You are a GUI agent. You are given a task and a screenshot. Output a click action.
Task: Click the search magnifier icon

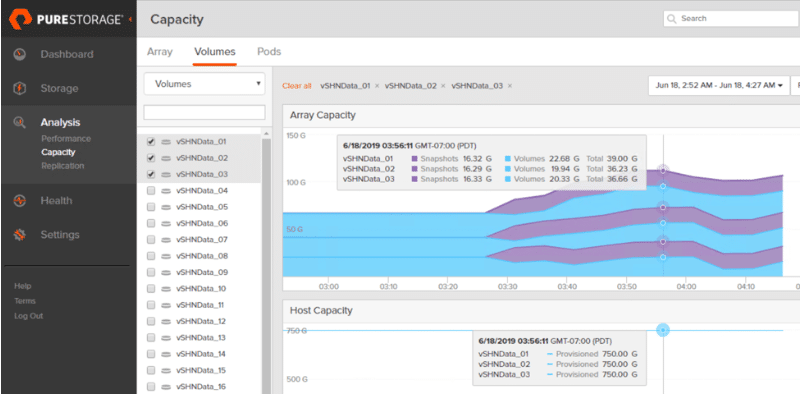point(672,19)
